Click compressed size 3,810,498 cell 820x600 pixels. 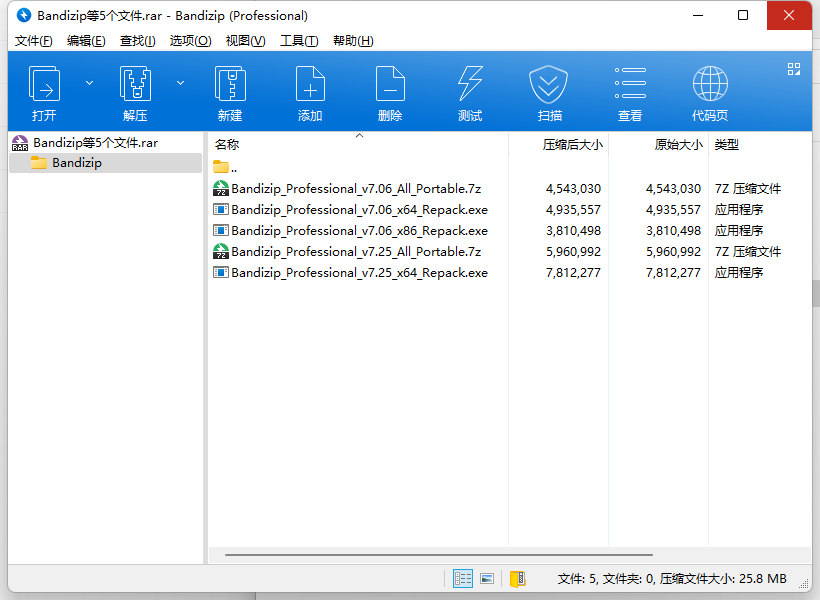(x=573, y=231)
